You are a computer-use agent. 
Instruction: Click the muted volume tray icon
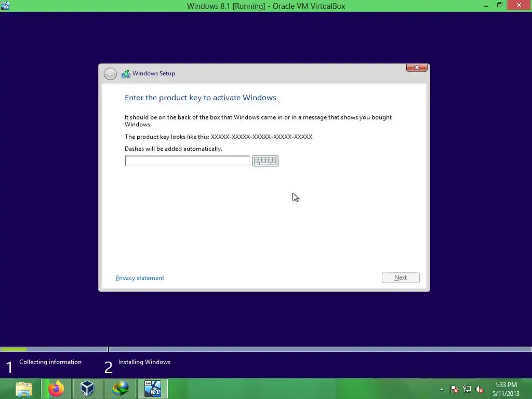click(x=480, y=389)
